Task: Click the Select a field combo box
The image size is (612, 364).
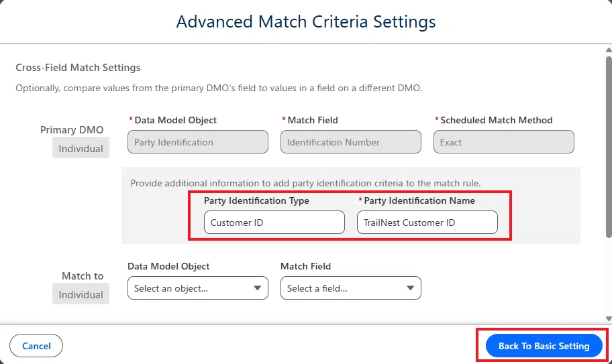Action: 351,288
